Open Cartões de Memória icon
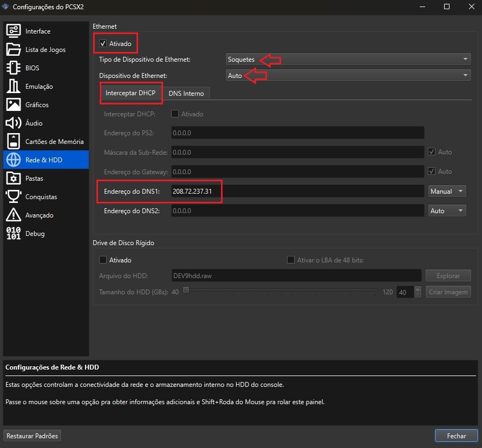The height and width of the screenshot is (448, 482). tap(13, 142)
